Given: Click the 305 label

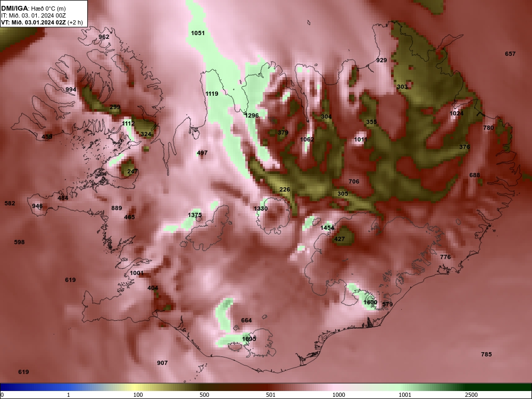Looking at the screenshot, I should 343,194.
